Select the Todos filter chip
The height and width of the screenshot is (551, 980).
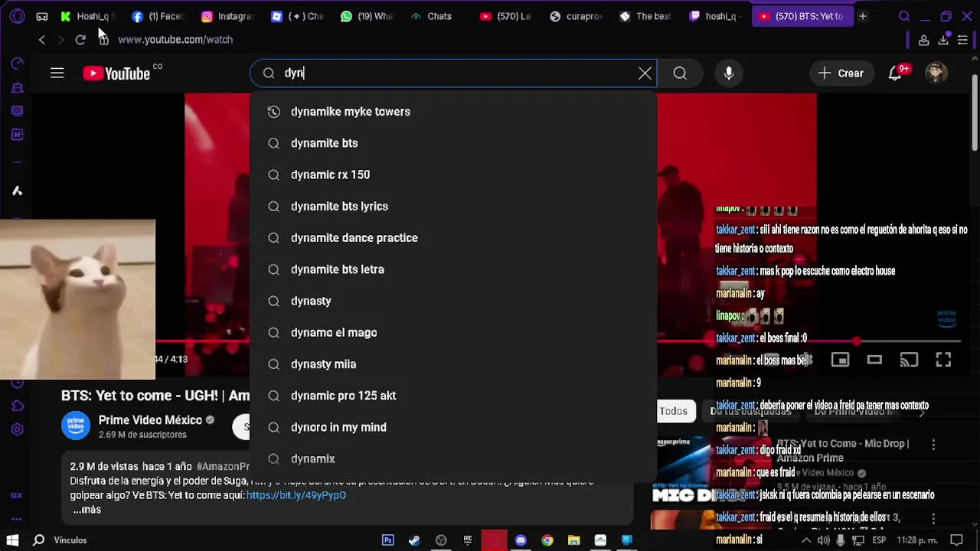(x=674, y=412)
